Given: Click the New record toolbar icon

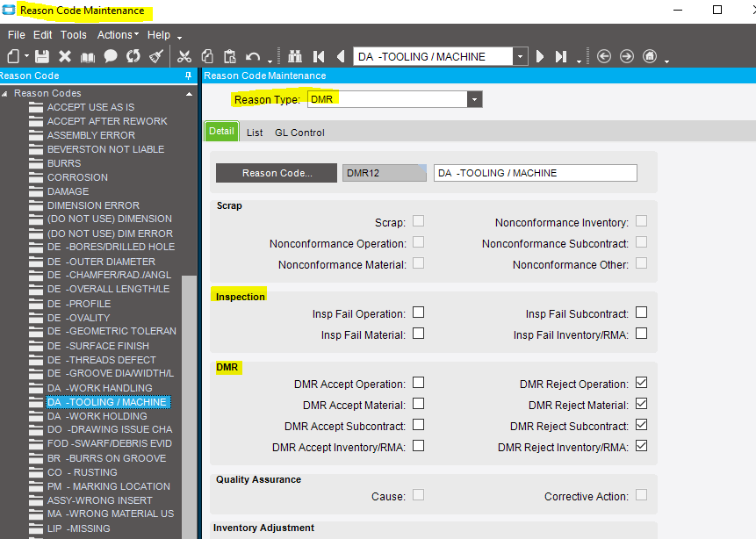Looking at the screenshot, I should (13, 56).
